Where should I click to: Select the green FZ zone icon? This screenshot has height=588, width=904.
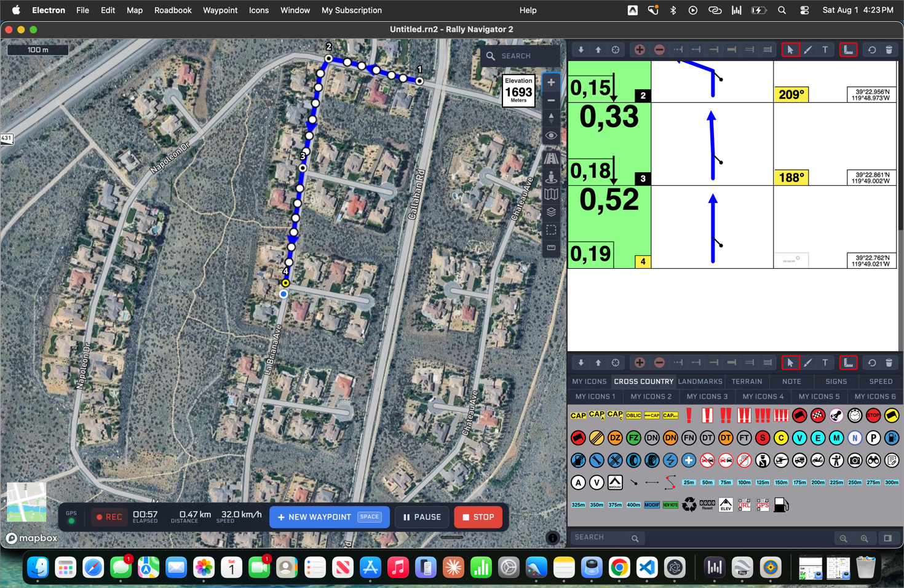click(x=633, y=438)
